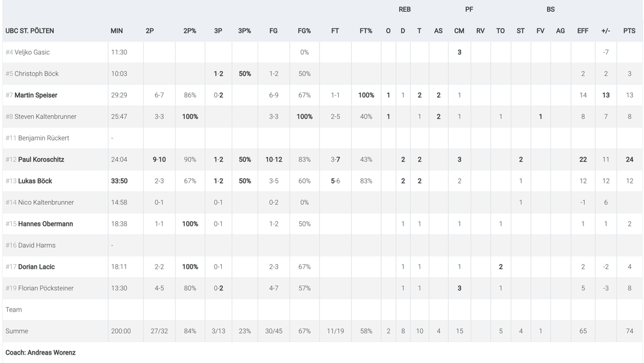Click the PTS column header
This screenshot has height=363, width=644.
[629, 31]
